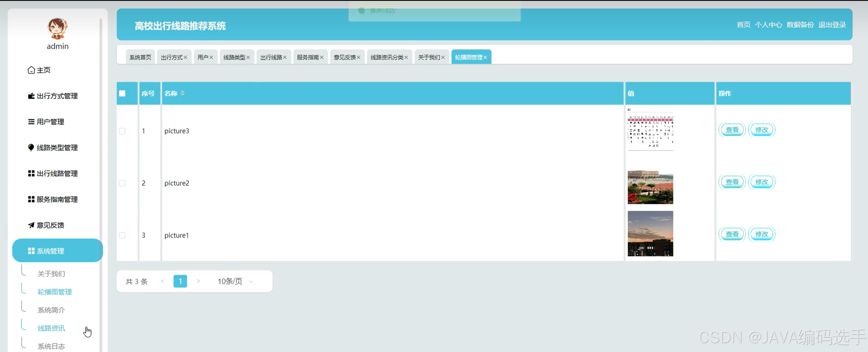Viewport: 868px width, 352px height.
Task: Close the 出行方式 tab with its X
Action: coord(185,58)
